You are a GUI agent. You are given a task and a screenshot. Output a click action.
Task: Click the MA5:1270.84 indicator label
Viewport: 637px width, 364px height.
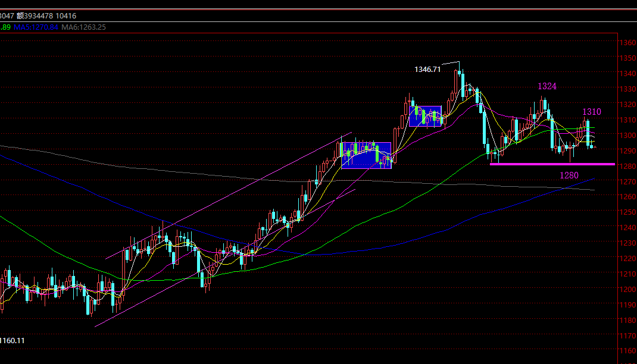36,27
